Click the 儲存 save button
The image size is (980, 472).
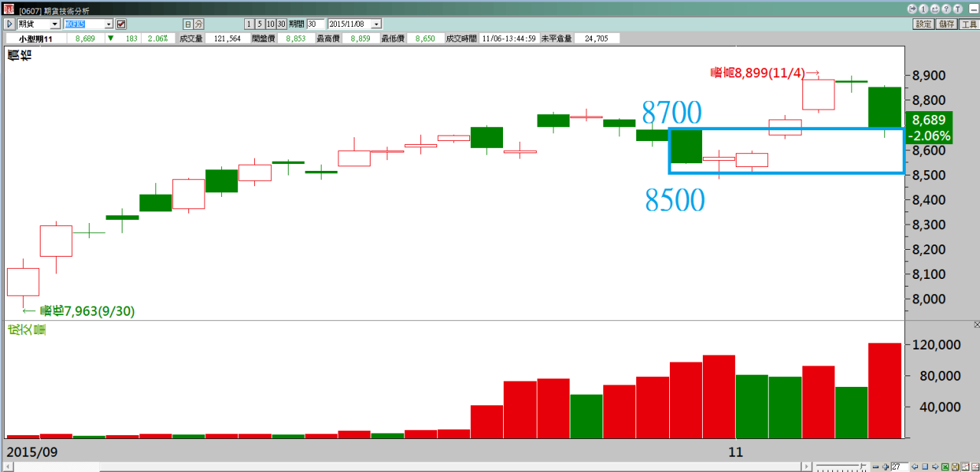tap(946, 25)
